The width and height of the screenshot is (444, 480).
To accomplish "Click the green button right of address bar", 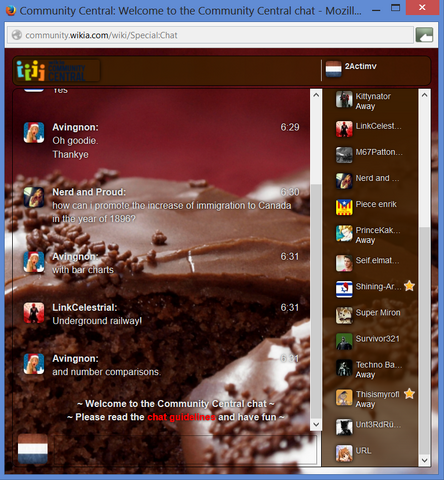I will 424,35.
